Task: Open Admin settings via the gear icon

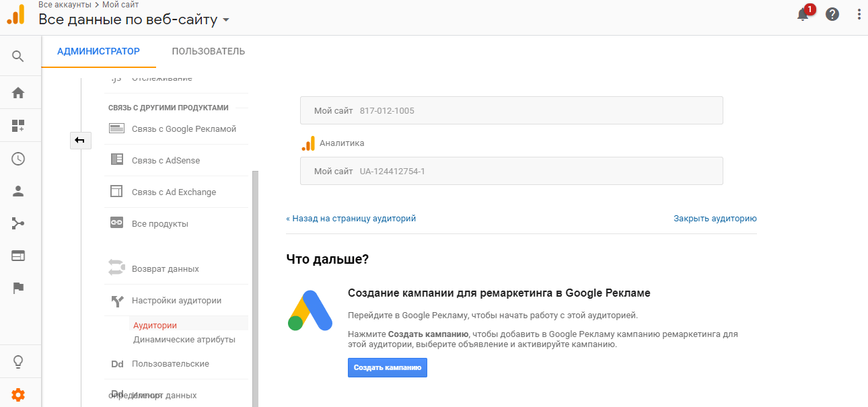Action: click(x=18, y=395)
